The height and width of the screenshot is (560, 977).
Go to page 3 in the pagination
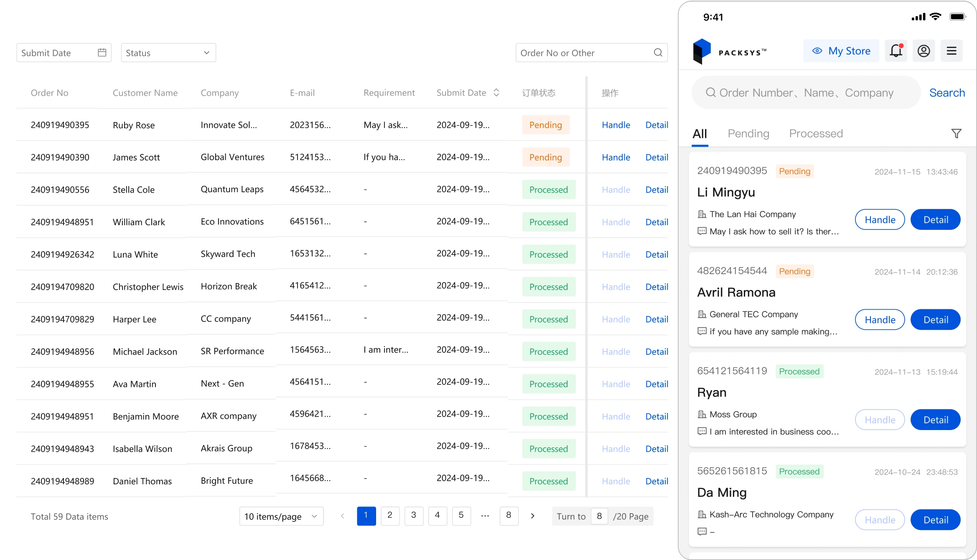coord(414,516)
